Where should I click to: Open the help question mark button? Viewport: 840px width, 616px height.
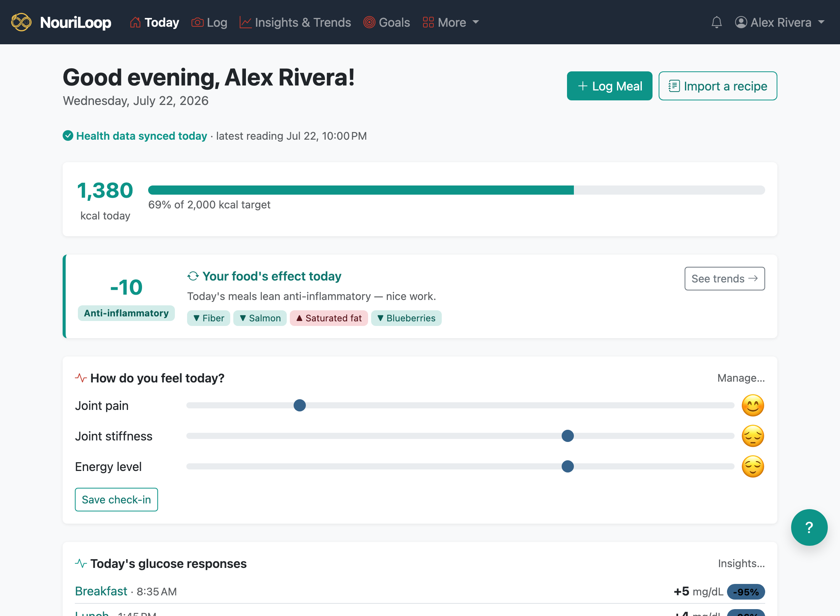coord(809,527)
